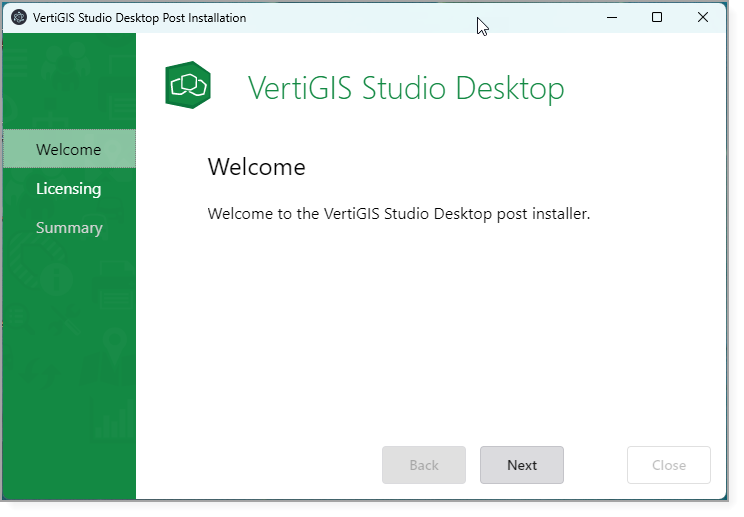Open the Summary step in the sidebar
Screen dimensions: 744x517
tap(69, 228)
